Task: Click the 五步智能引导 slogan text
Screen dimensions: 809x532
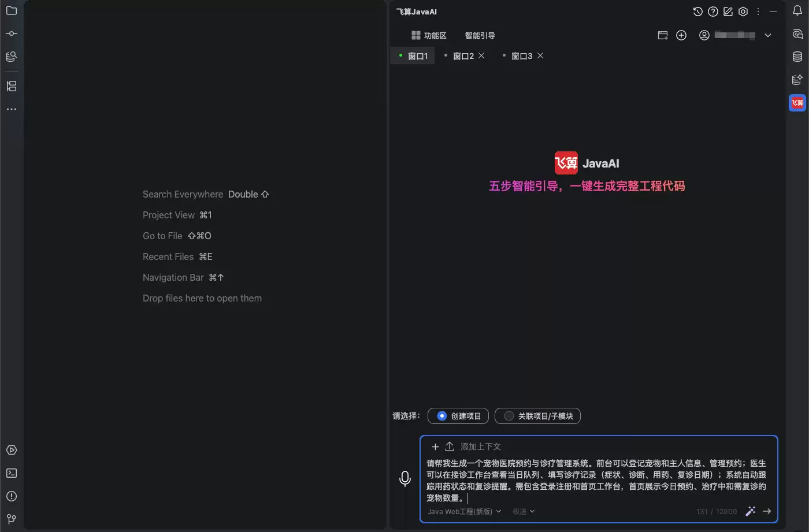Action: [587, 186]
